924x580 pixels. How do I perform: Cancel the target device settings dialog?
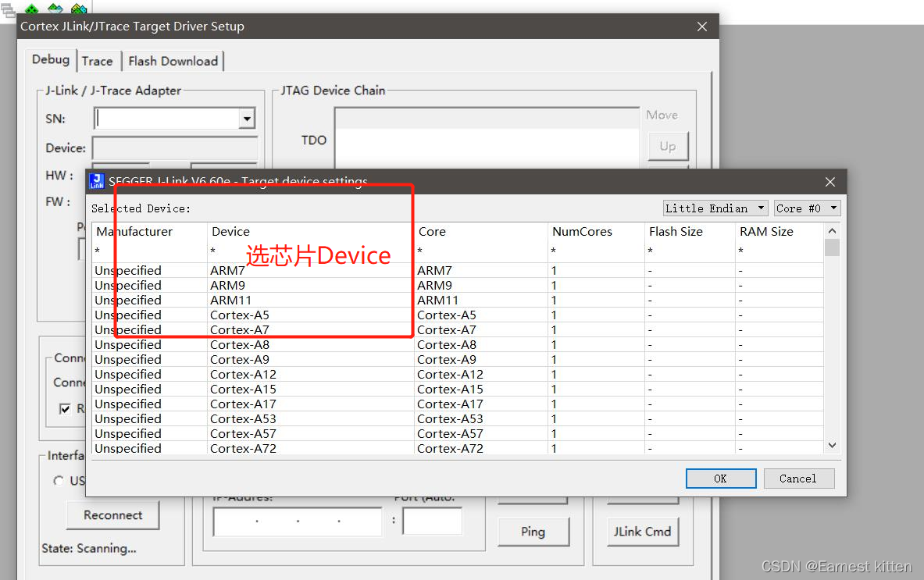[798, 479]
